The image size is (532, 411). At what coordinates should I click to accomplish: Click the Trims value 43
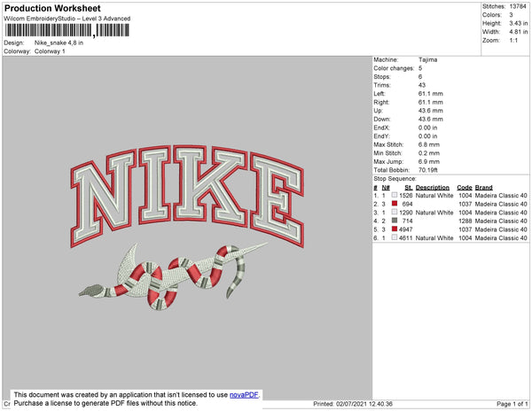[422, 85]
